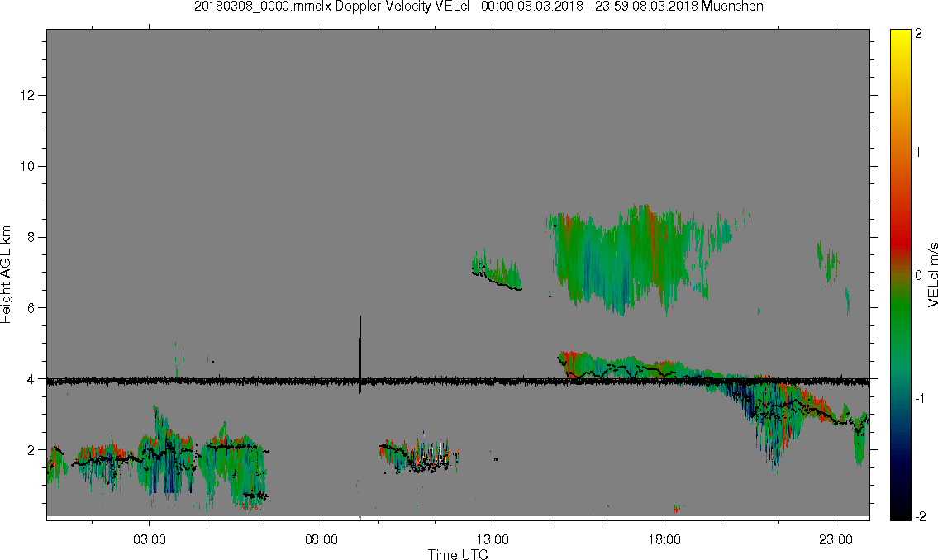This screenshot has height=560, width=938.
Task: Click the small cloud echo at 7 km near 13:00
Action: coord(497,271)
